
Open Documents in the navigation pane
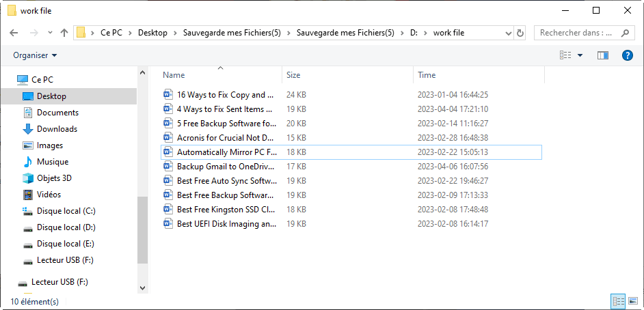point(57,113)
